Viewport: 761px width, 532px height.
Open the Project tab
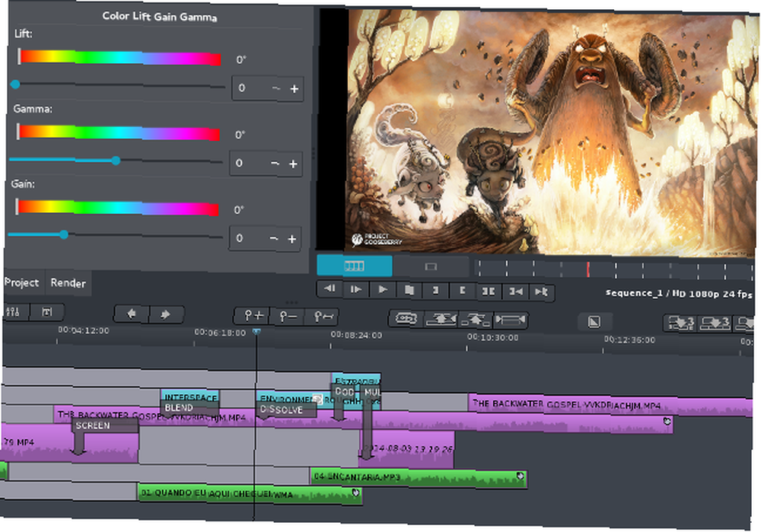point(21,282)
